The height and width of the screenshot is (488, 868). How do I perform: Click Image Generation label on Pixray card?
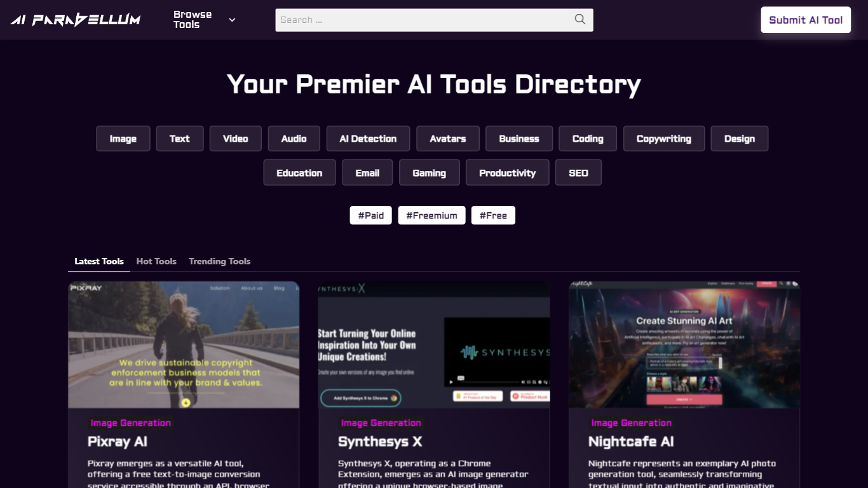(131, 423)
